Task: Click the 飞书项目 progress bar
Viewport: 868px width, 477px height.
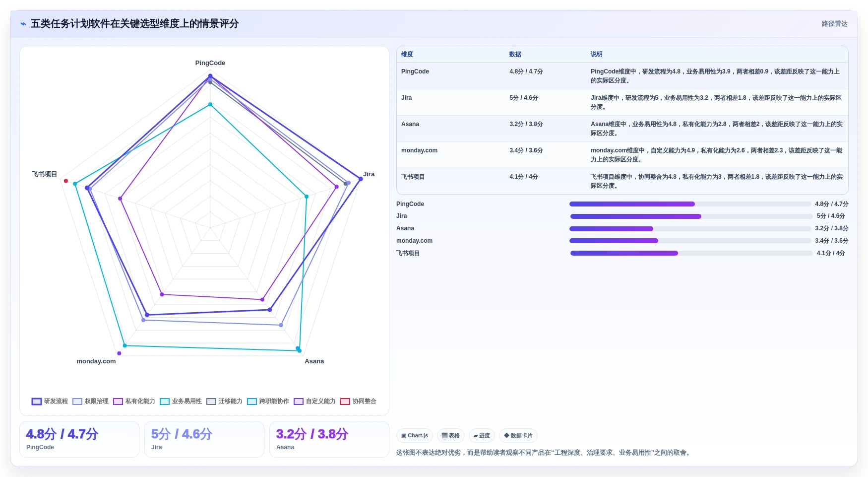Action: (691, 253)
